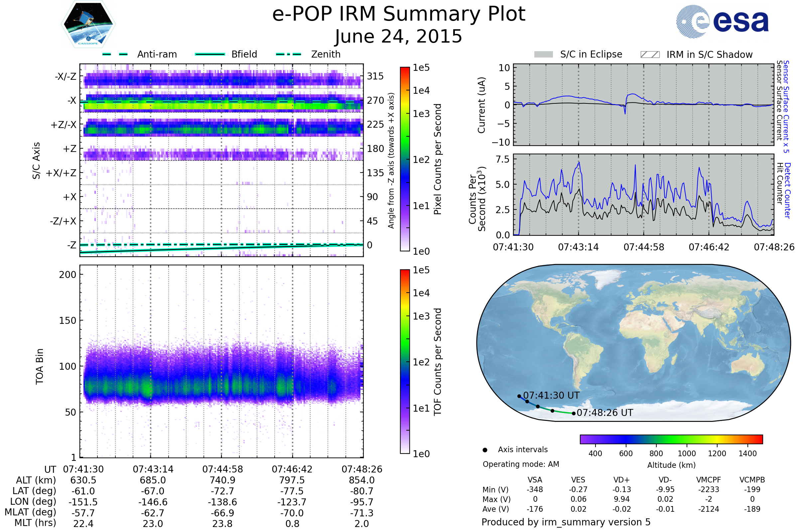Click the Produced by irm_summary version text
This screenshot has width=798, height=532.
566,522
